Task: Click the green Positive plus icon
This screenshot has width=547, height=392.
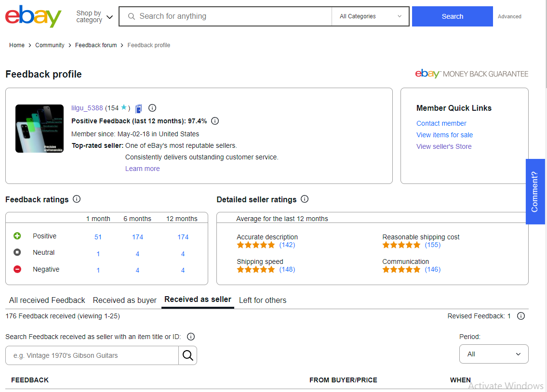Action: [17, 236]
